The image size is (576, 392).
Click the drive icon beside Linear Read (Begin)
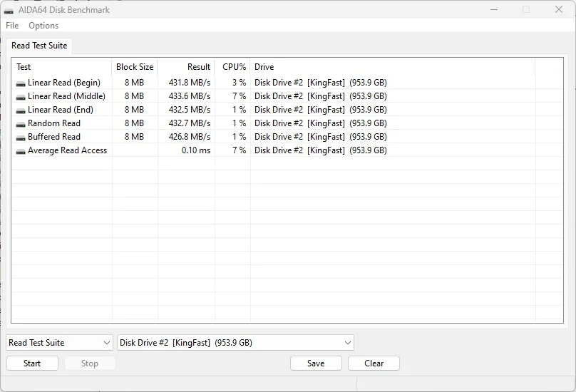click(x=21, y=83)
